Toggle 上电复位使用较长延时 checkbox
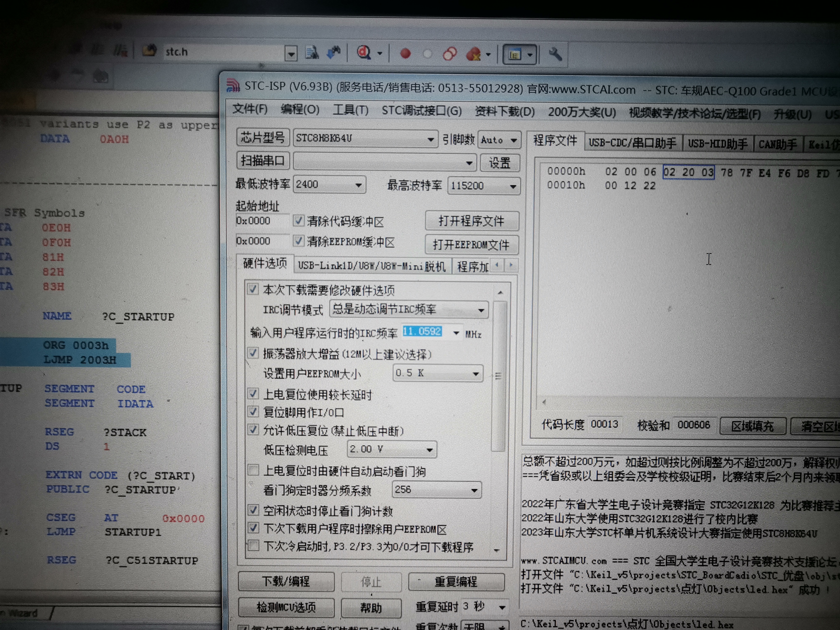The height and width of the screenshot is (630, 840). pos(253,394)
